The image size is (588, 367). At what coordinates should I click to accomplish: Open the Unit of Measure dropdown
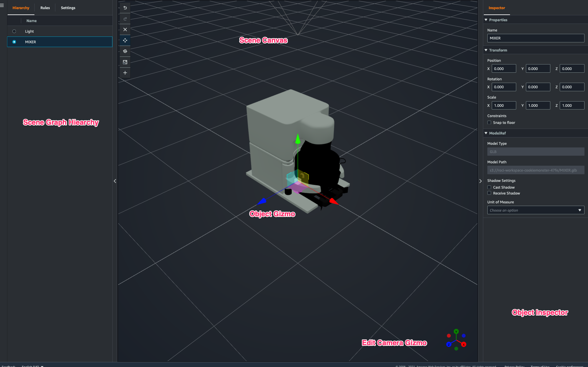tap(536, 210)
